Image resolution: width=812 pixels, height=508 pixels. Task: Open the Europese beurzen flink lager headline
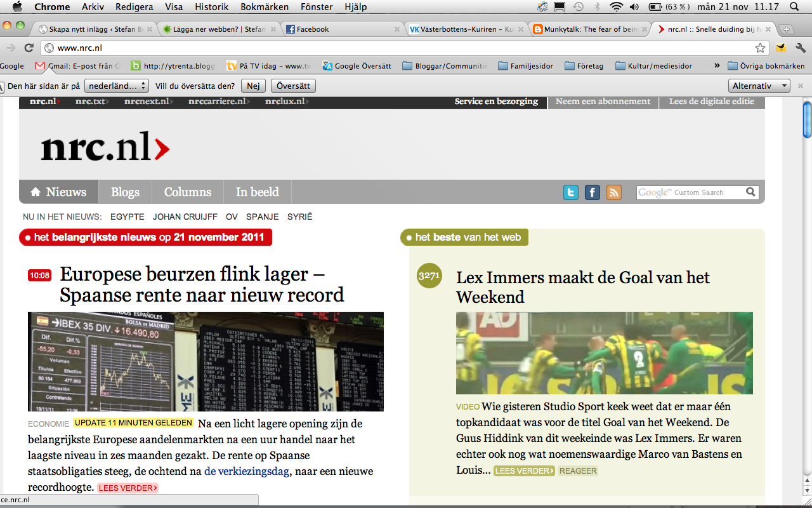[202, 284]
